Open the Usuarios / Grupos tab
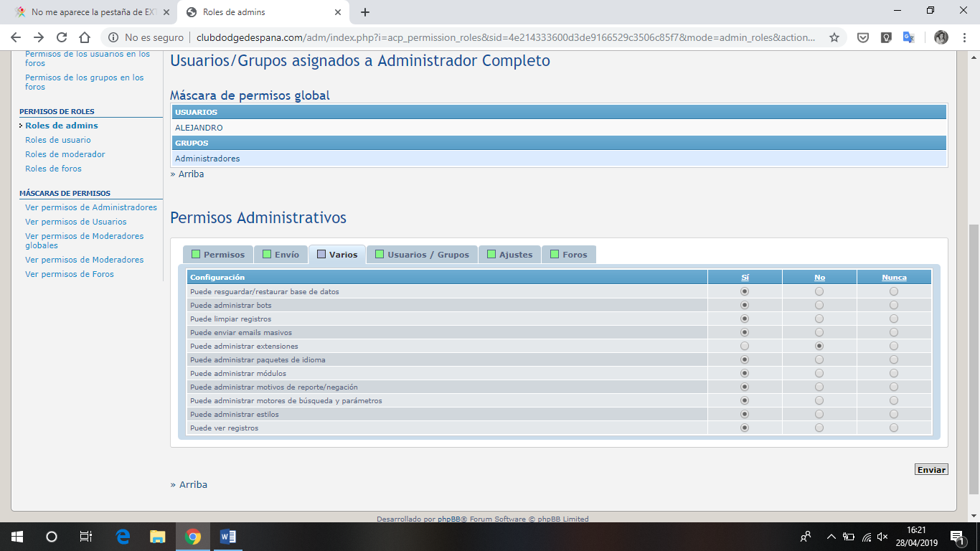This screenshot has height=551, width=980. [x=422, y=255]
